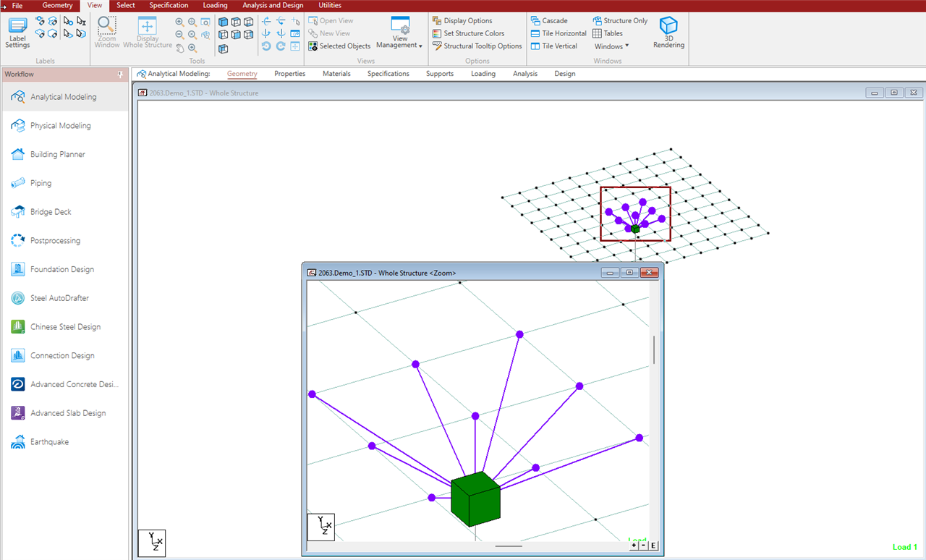
Task: Open the Specification ribbon tab
Action: point(169,5)
